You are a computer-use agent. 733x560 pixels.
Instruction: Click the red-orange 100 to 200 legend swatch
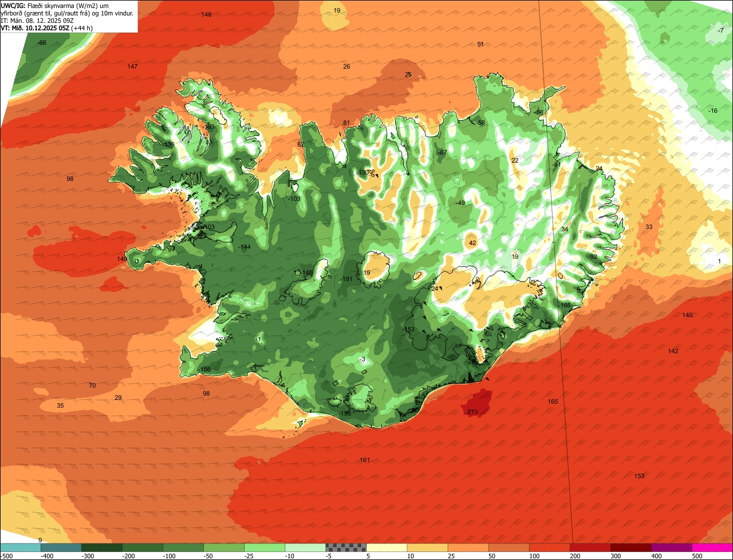point(550,548)
